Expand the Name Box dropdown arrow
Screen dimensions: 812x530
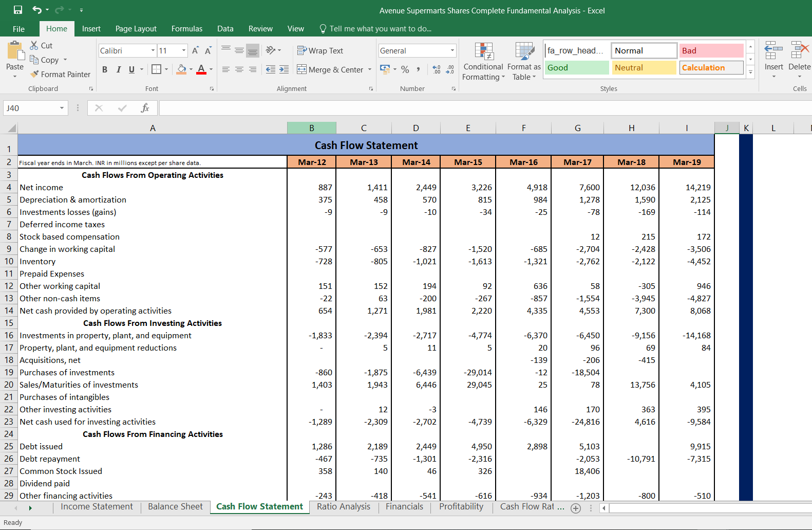(x=62, y=108)
